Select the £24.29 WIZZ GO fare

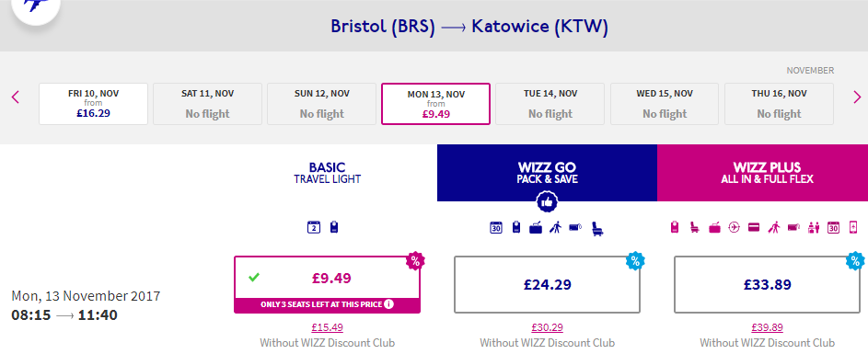point(547,284)
